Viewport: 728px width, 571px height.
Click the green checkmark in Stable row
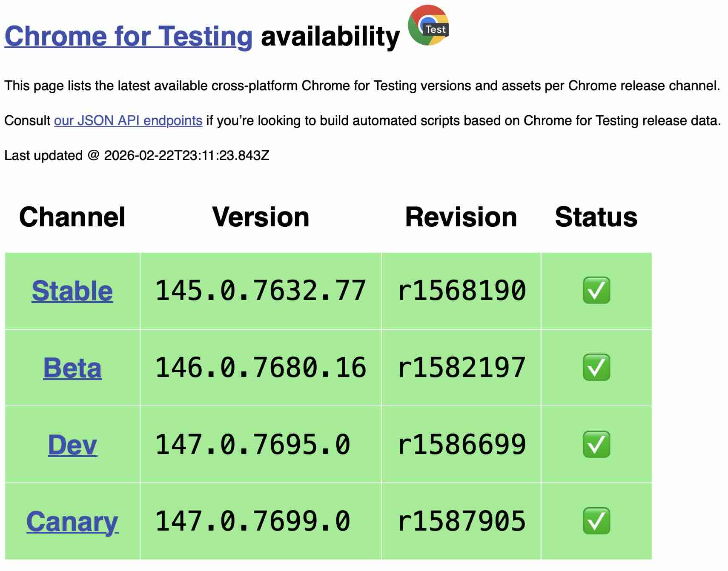click(x=596, y=291)
